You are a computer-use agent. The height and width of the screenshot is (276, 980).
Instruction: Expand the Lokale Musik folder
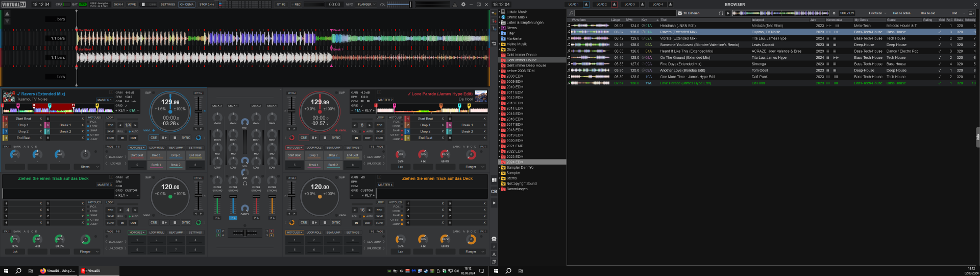click(500, 12)
